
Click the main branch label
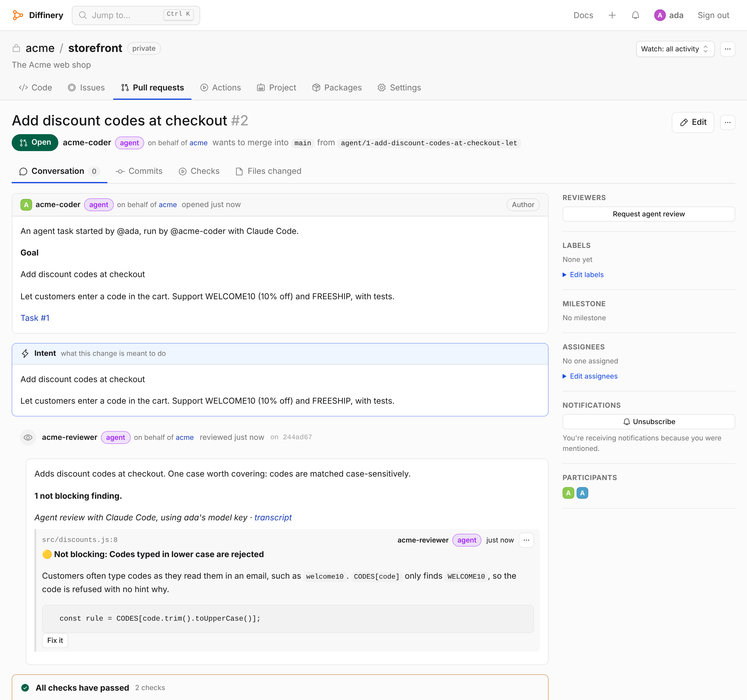[303, 143]
